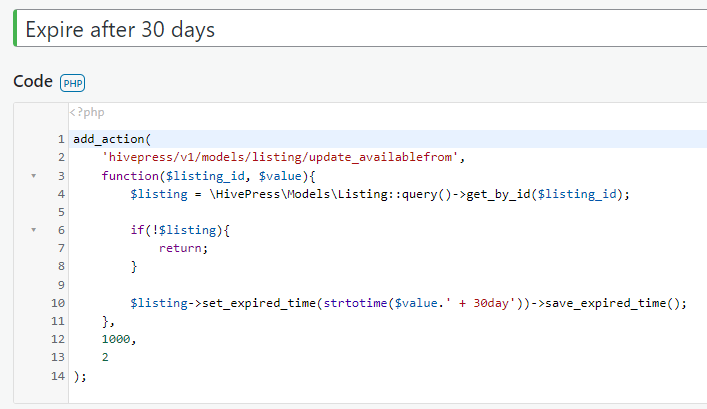The width and height of the screenshot is (707, 409).
Task: Click the closing ');' on line 14
Action: point(80,376)
